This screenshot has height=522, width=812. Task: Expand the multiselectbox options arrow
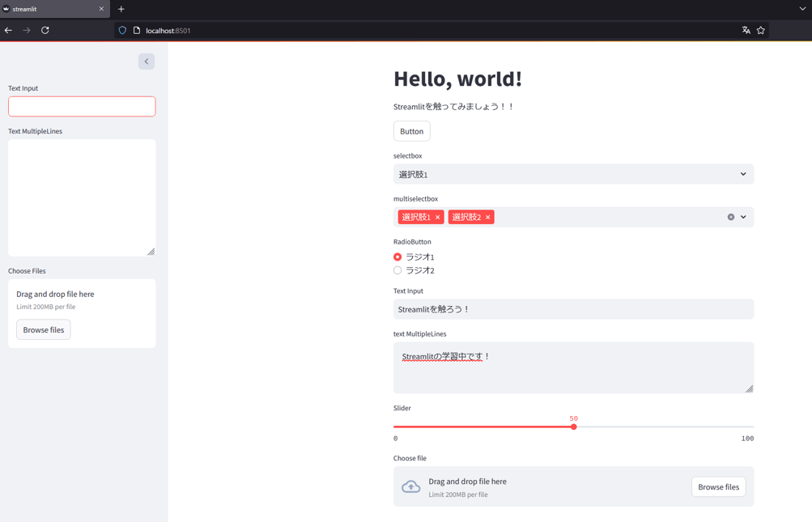[743, 217]
